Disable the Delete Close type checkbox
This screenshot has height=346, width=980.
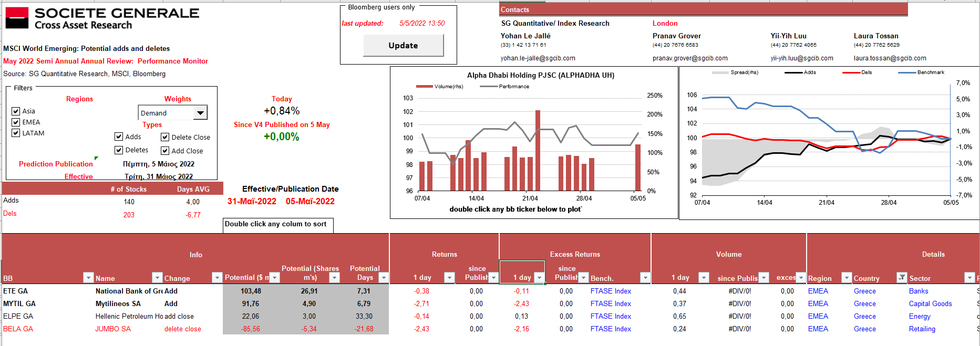pyautogui.click(x=165, y=138)
